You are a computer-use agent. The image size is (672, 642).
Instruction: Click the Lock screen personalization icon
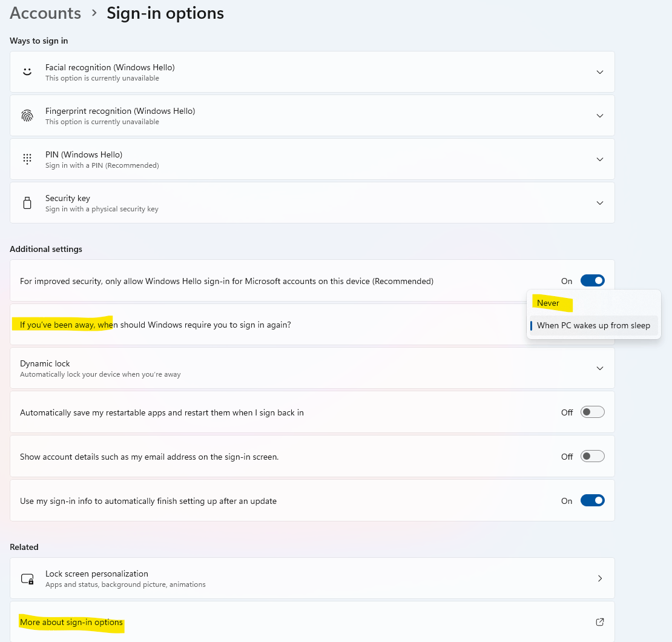27,579
